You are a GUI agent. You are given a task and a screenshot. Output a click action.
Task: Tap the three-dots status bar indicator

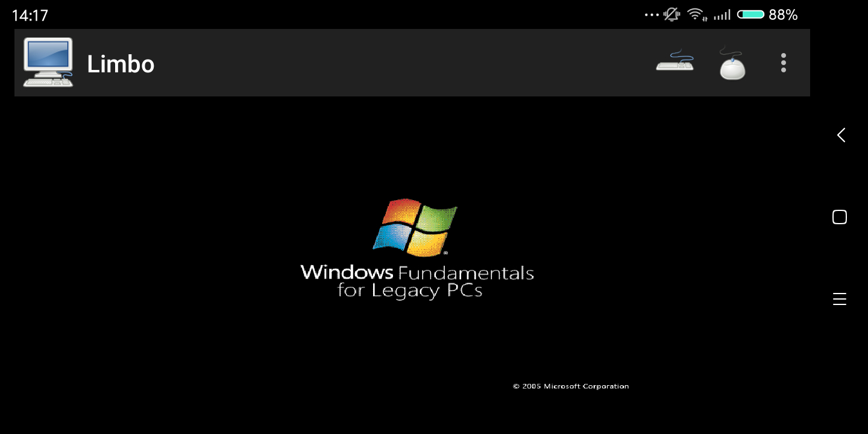pyautogui.click(x=652, y=14)
